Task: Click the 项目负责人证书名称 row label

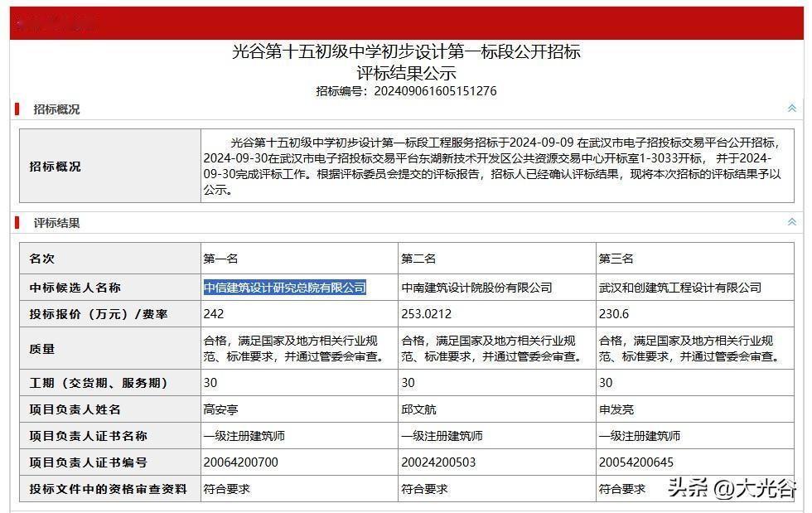Action: tap(88, 436)
